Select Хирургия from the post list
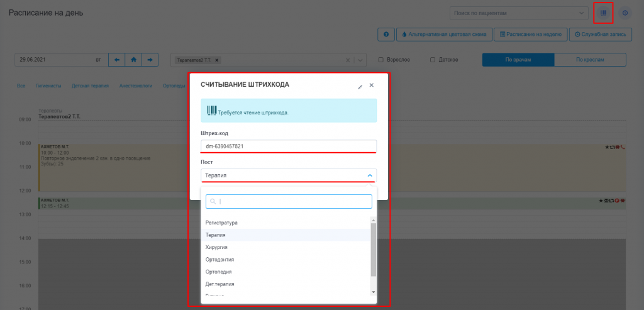This screenshot has height=310, width=644. pos(286,247)
